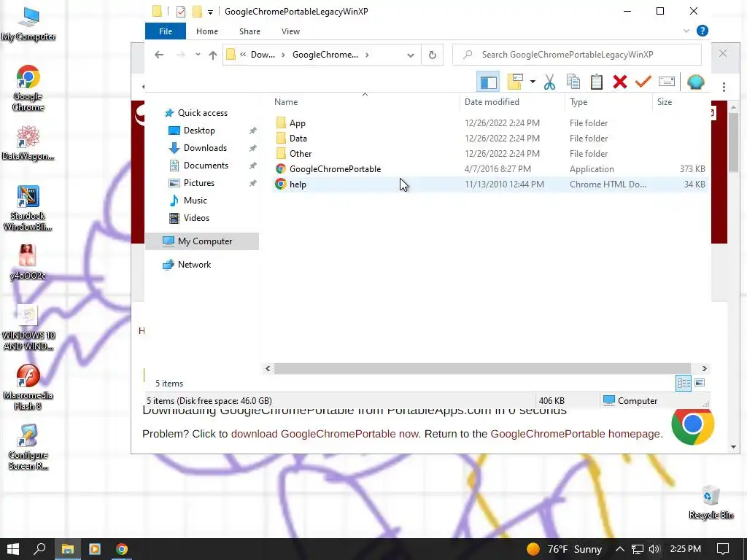Click the horizontal scrollbar right arrow
747x560 pixels.
pyautogui.click(x=704, y=368)
